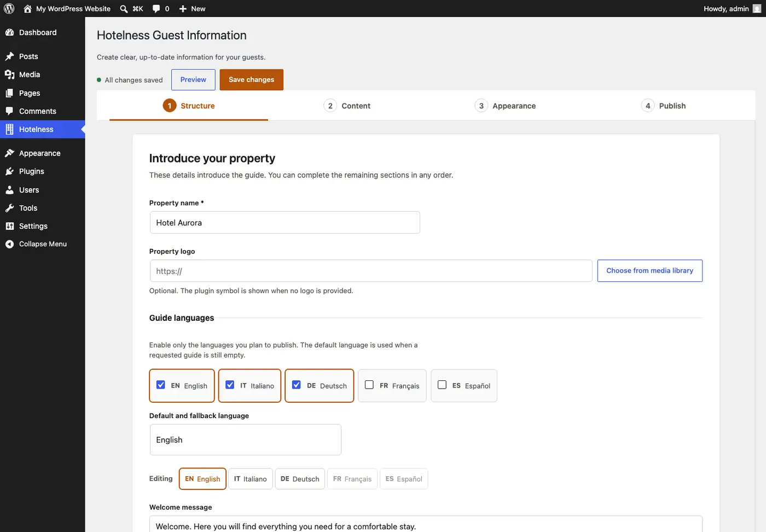Click the Settings sliders icon
Image resolution: width=766 pixels, height=532 pixels.
9,226
